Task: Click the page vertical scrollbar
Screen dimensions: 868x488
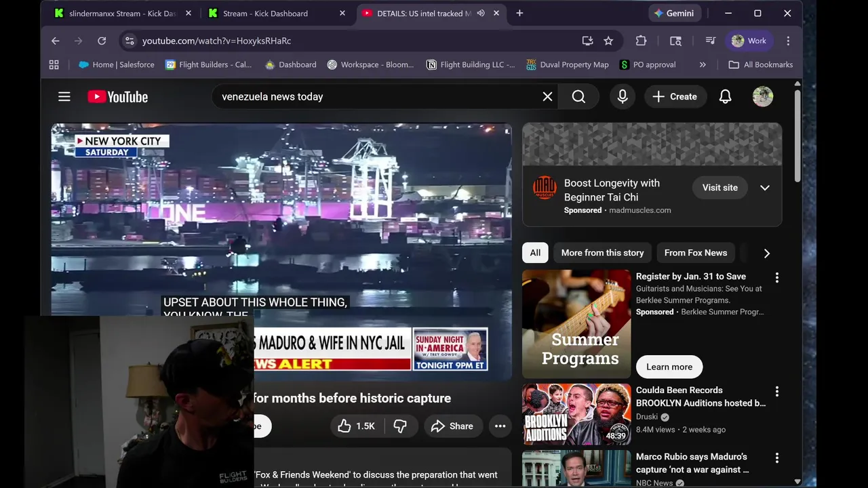Action: click(x=797, y=136)
